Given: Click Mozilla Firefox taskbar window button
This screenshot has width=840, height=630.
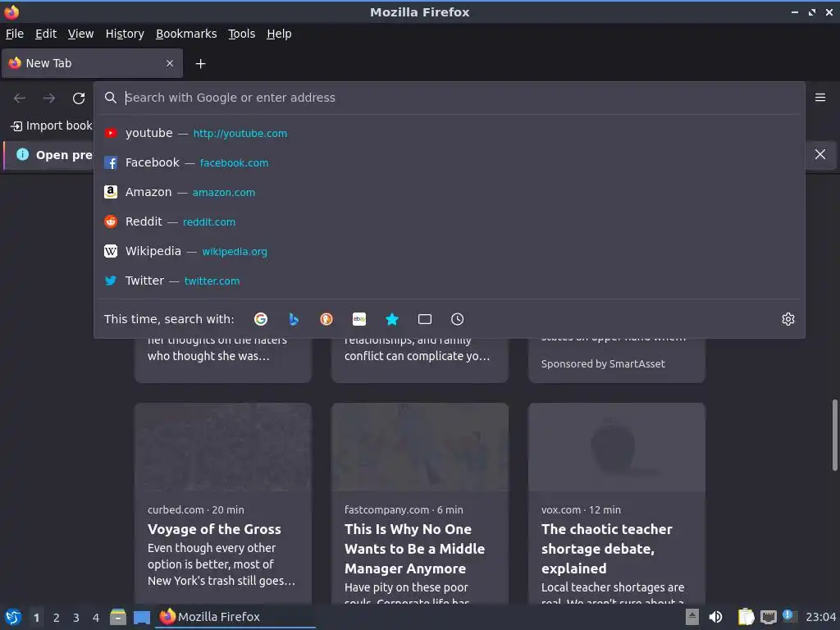Looking at the screenshot, I should pos(235,617).
